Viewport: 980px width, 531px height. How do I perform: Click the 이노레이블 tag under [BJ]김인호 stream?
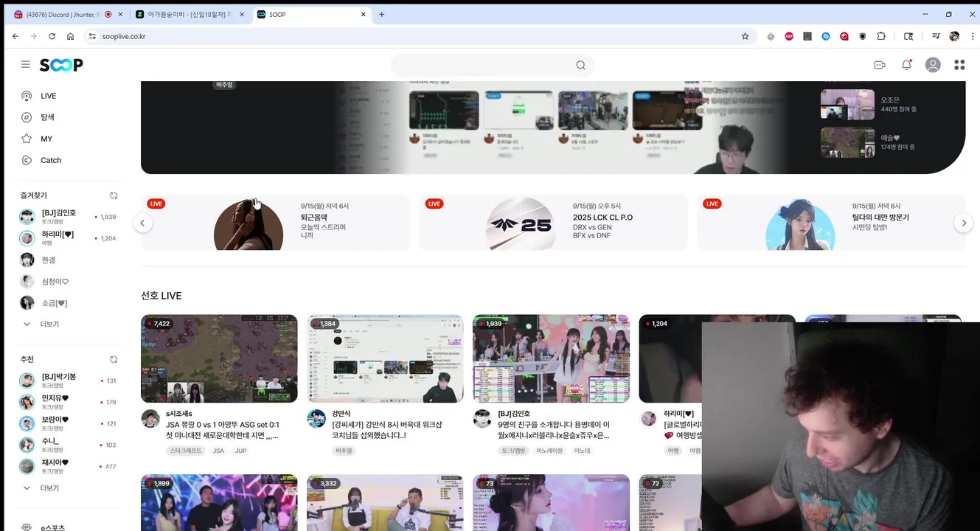tap(549, 451)
